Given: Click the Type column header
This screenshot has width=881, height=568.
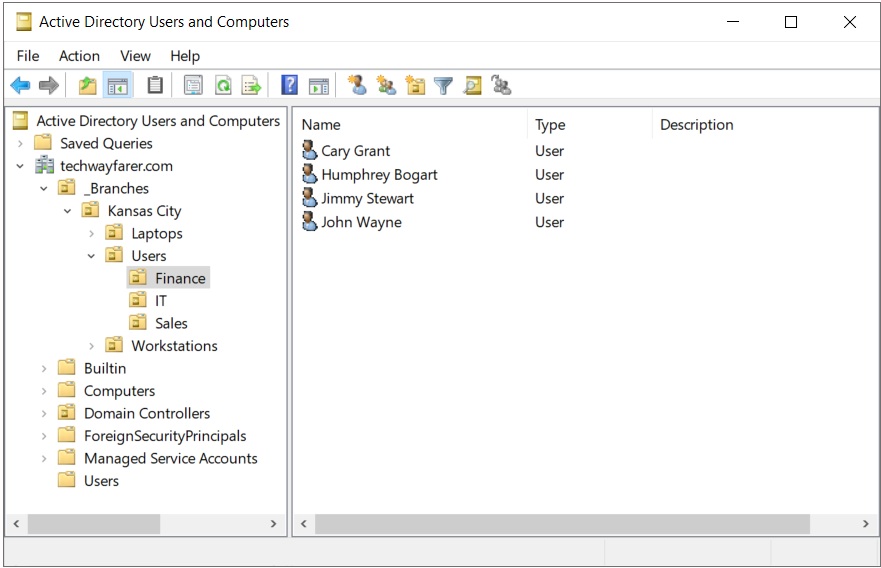Looking at the screenshot, I should coord(550,125).
